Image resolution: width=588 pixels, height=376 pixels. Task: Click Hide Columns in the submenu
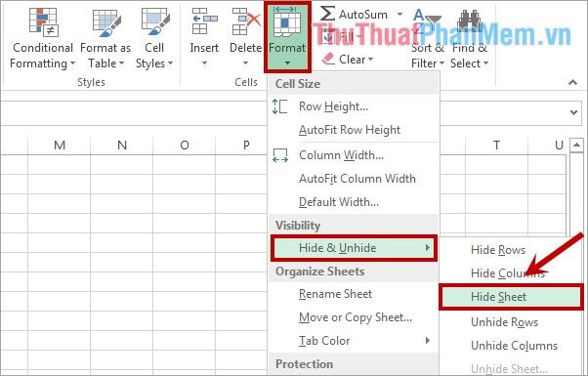pyautogui.click(x=511, y=273)
